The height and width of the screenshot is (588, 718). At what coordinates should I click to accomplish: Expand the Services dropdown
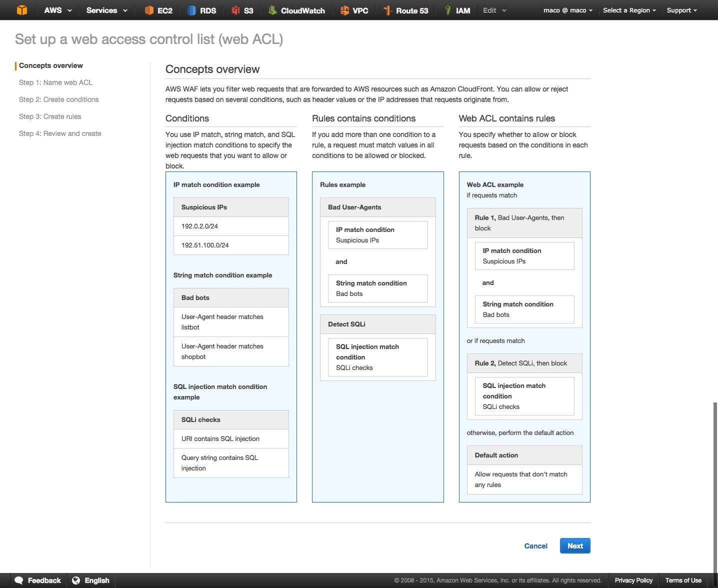pos(106,10)
